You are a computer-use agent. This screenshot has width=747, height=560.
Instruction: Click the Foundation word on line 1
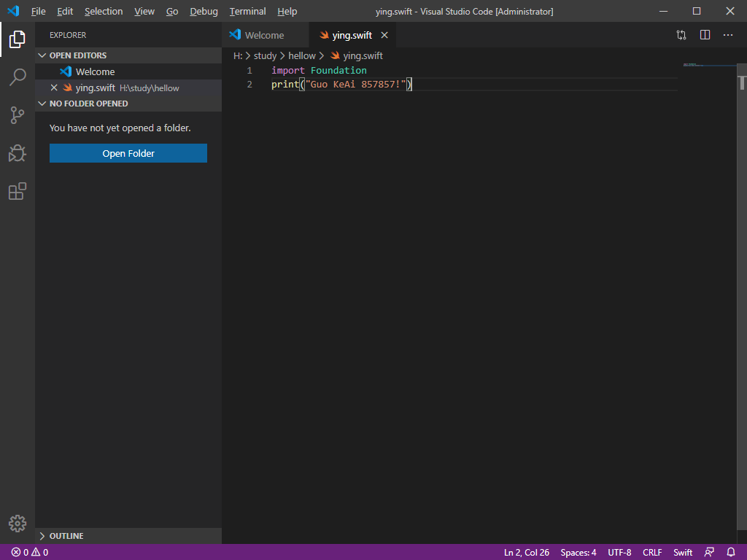(338, 71)
